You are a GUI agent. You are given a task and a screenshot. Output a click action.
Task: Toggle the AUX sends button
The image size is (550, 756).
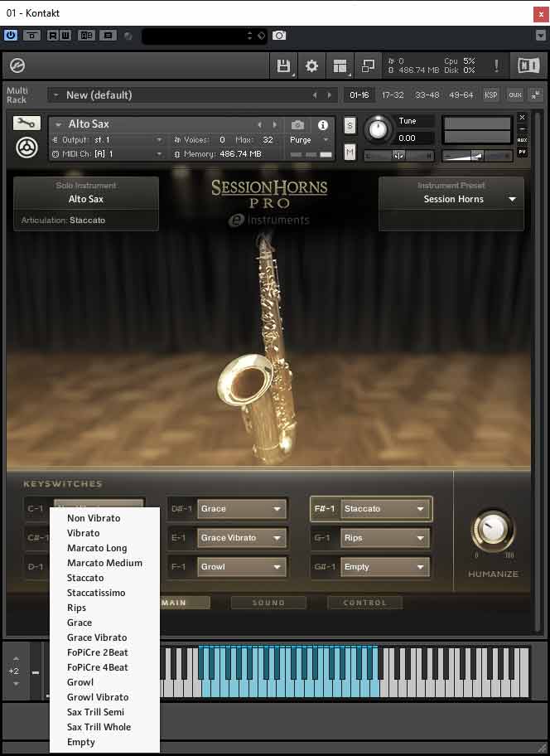(x=522, y=140)
